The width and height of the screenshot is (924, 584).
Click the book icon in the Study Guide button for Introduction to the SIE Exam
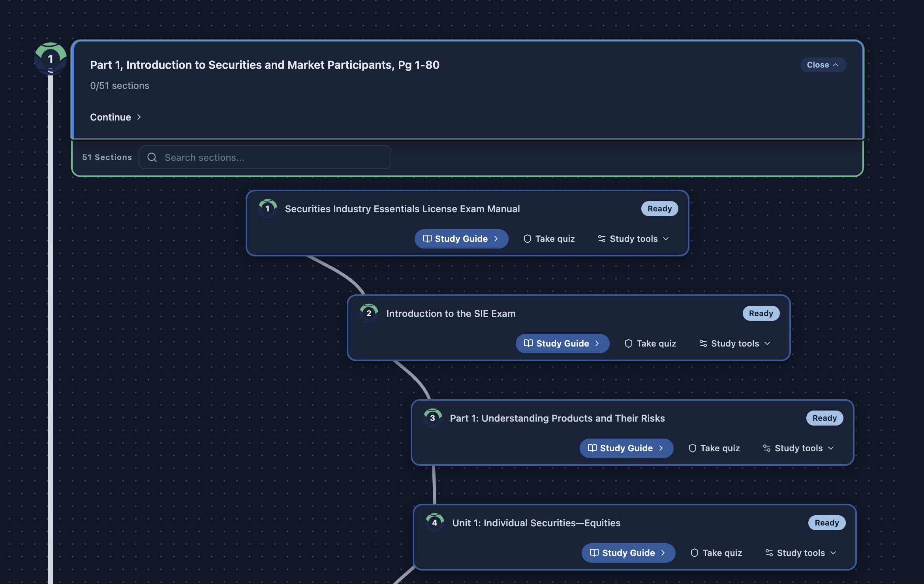[528, 343]
